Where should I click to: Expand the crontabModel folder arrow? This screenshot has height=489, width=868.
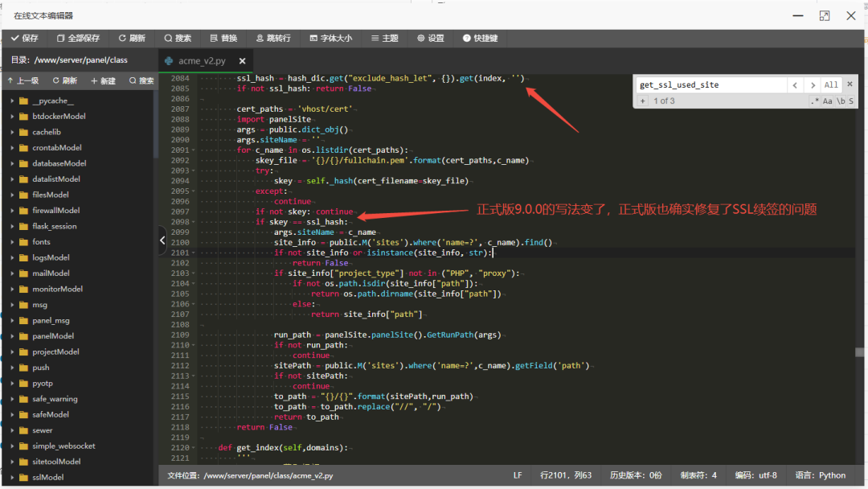tap(12, 148)
